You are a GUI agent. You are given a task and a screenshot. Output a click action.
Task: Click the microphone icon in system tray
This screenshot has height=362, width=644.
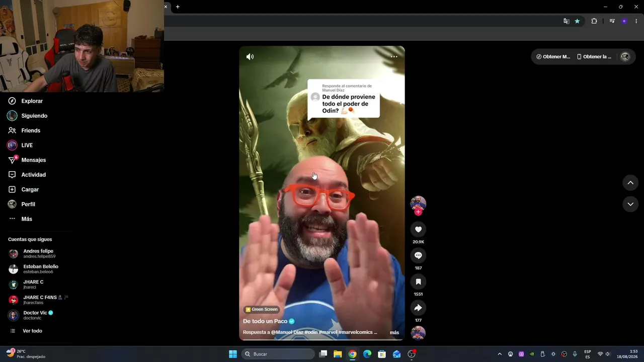[x=575, y=354]
